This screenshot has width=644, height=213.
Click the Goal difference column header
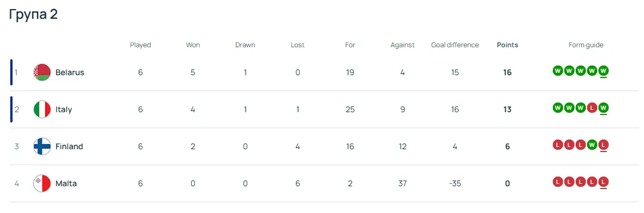(455, 45)
